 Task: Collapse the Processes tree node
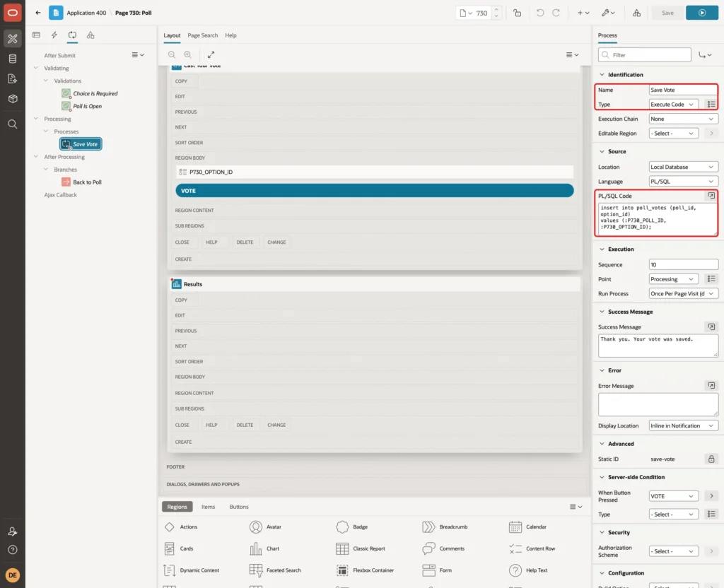tap(46, 131)
